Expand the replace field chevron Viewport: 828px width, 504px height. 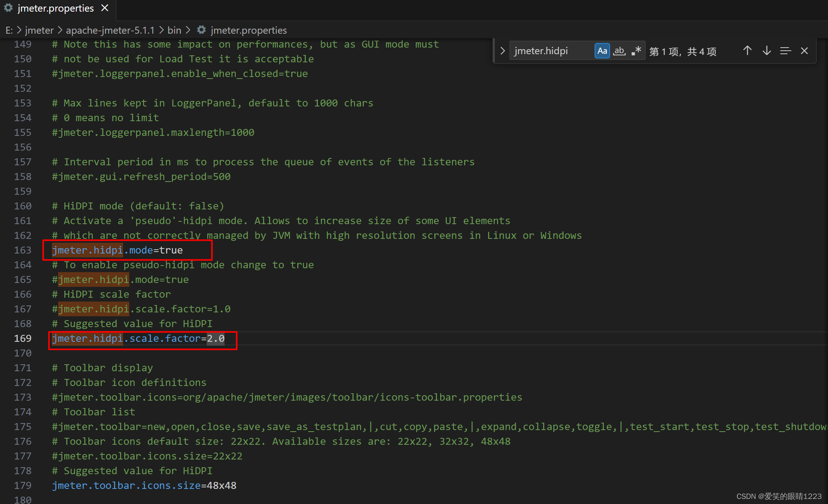click(x=502, y=51)
